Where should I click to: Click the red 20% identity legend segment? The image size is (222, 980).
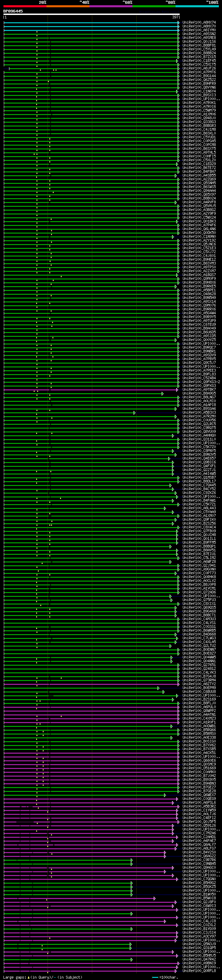coord(25,6)
